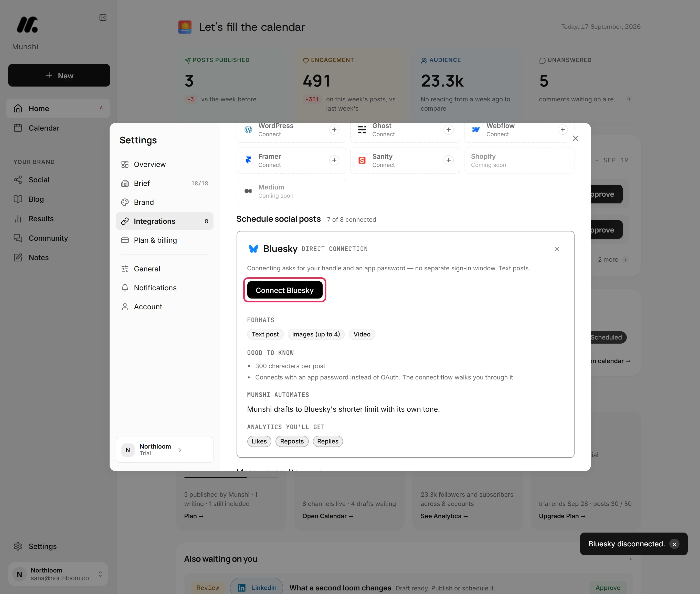Click the Text post format chip

[265, 334]
